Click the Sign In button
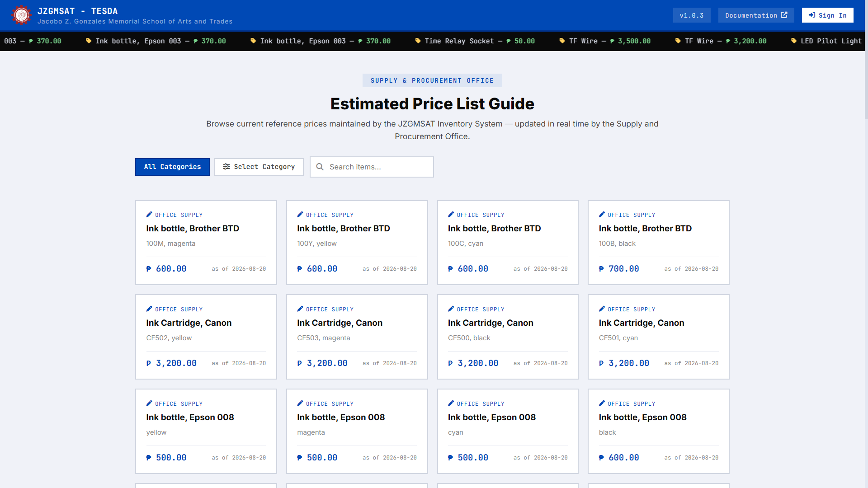This screenshot has width=868, height=488. [828, 15]
